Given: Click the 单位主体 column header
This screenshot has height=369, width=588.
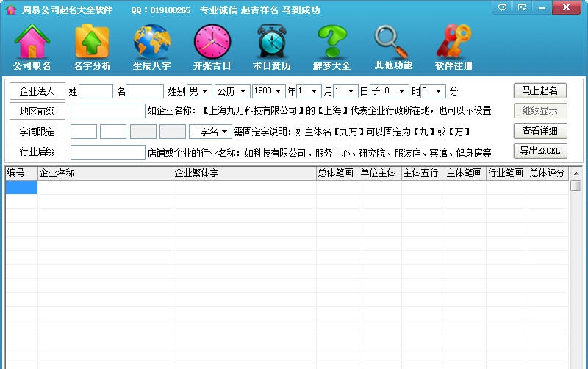Looking at the screenshot, I should click(380, 173).
